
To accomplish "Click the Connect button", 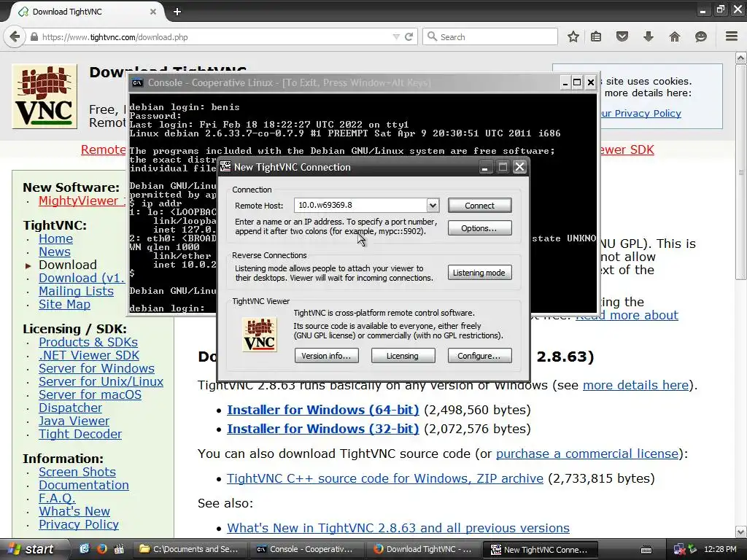I will tap(480, 205).
